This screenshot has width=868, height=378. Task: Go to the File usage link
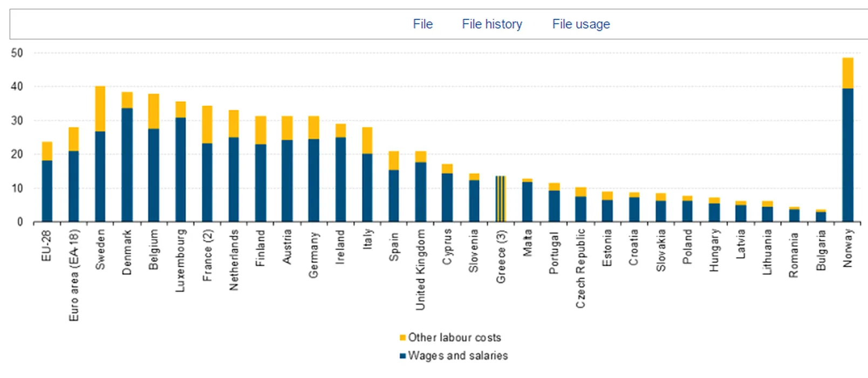coord(580,24)
